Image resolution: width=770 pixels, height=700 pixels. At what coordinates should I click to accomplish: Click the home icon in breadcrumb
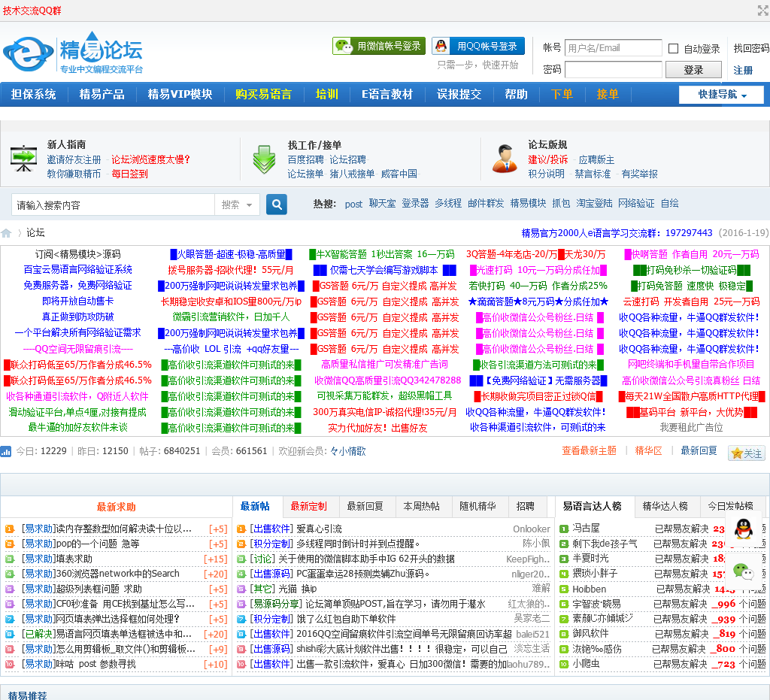coord(6,233)
